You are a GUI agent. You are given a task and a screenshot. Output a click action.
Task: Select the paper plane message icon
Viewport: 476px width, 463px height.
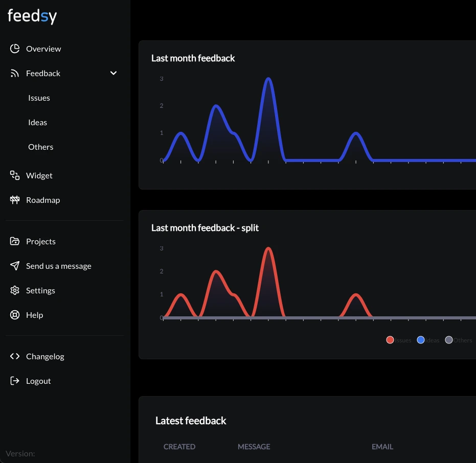pos(15,266)
